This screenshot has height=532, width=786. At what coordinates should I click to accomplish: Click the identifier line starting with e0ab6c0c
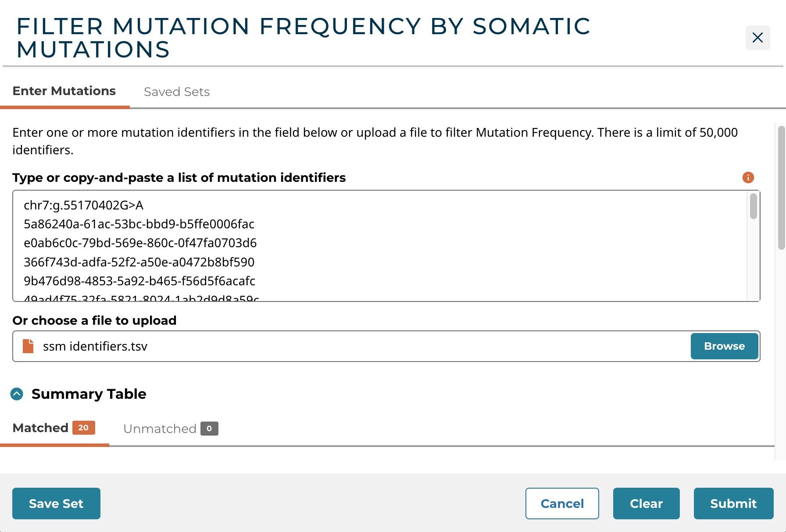point(140,243)
